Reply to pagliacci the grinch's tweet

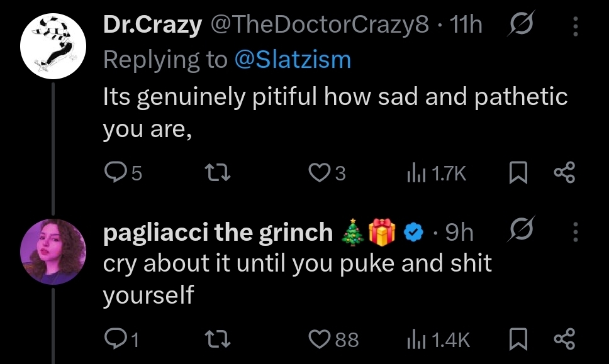click(115, 339)
